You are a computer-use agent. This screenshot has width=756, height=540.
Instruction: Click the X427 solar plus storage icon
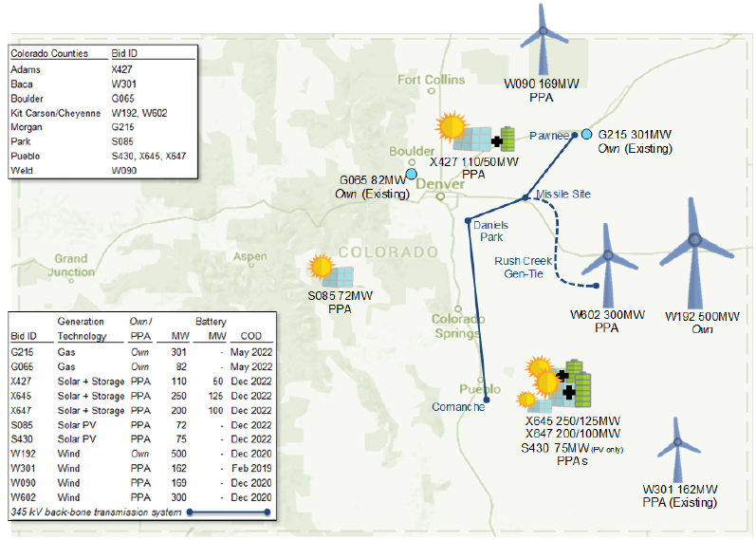tap(475, 131)
